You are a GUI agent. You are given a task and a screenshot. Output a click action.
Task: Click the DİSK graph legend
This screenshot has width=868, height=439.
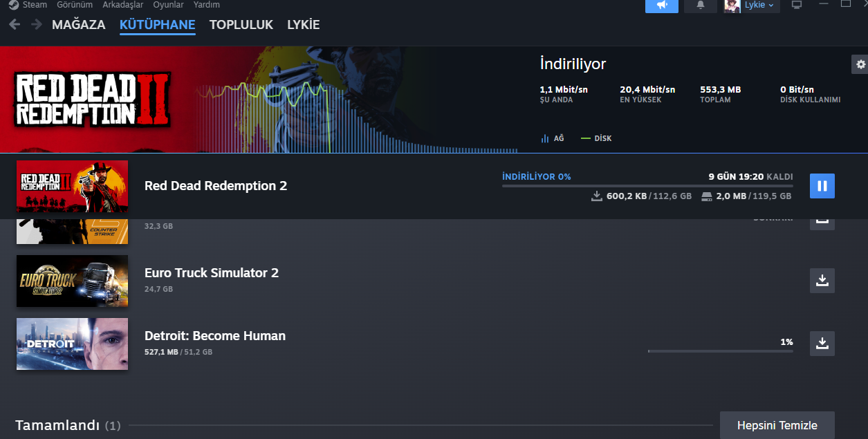(x=596, y=138)
